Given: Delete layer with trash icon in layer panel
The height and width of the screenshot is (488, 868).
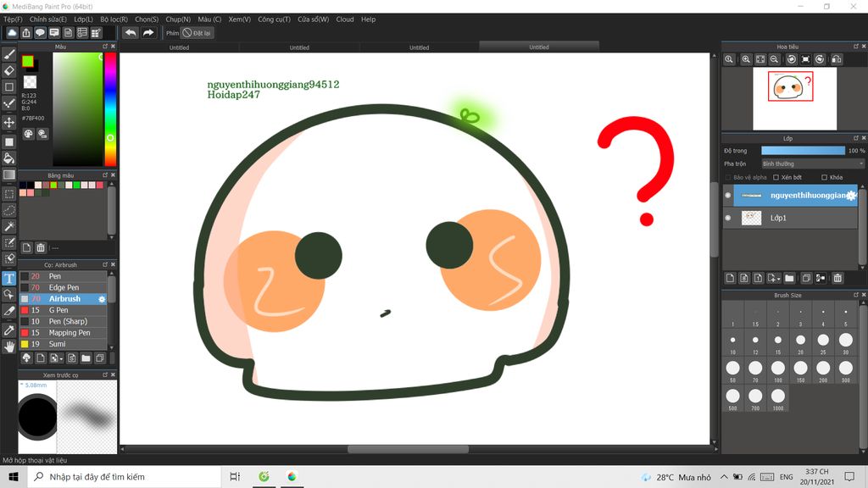Looking at the screenshot, I should click(837, 278).
